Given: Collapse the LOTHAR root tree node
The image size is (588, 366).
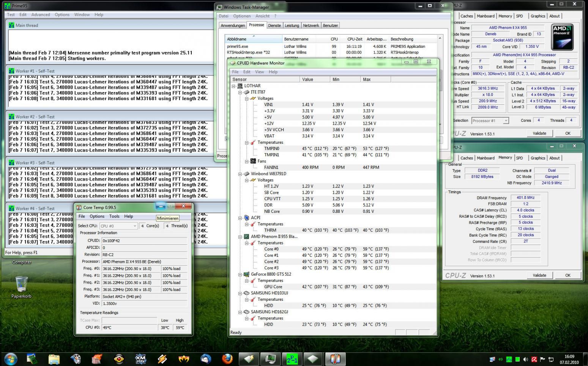Looking at the screenshot, I should pyautogui.click(x=233, y=86).
